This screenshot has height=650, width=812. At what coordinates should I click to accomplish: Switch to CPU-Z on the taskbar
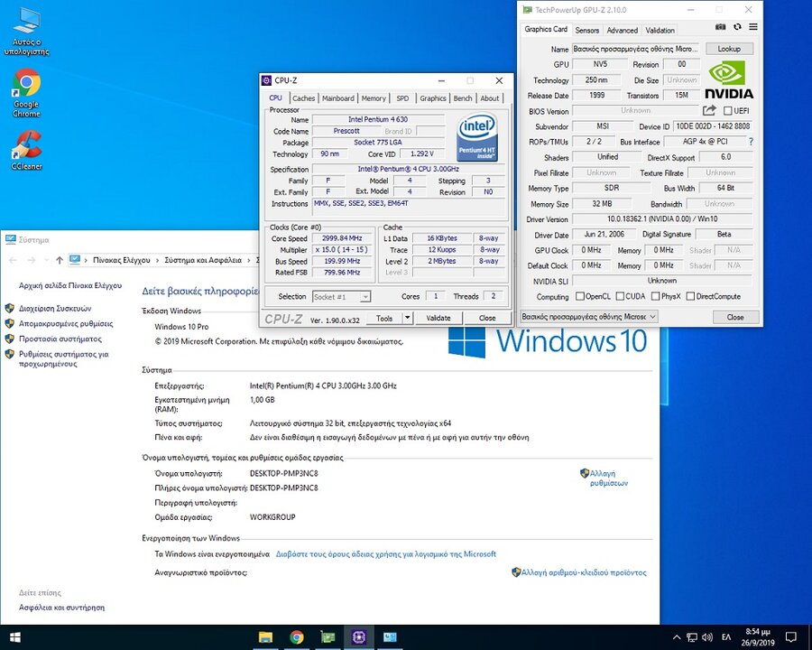(x=359, y=637)
